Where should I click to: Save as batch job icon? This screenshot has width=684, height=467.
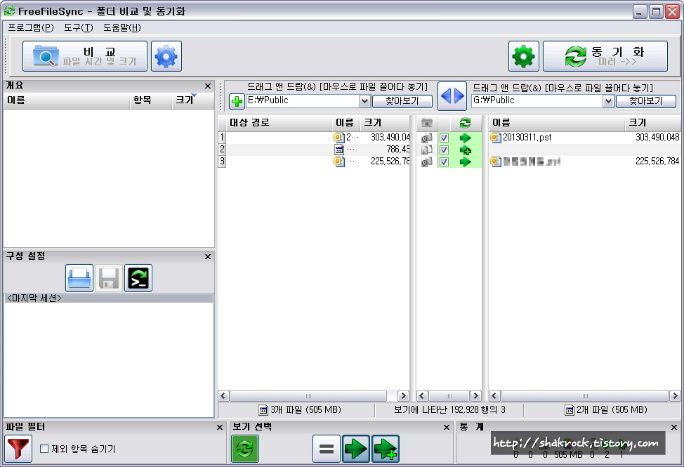tap(138, 278)
